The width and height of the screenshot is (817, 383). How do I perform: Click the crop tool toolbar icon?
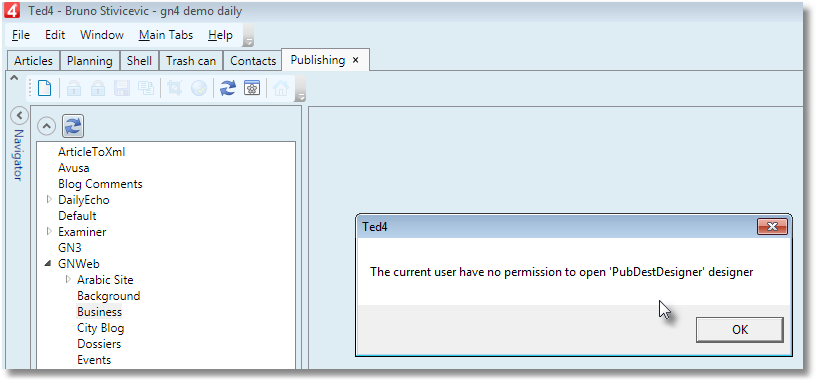pyautogui.click(x=175, y=89)
